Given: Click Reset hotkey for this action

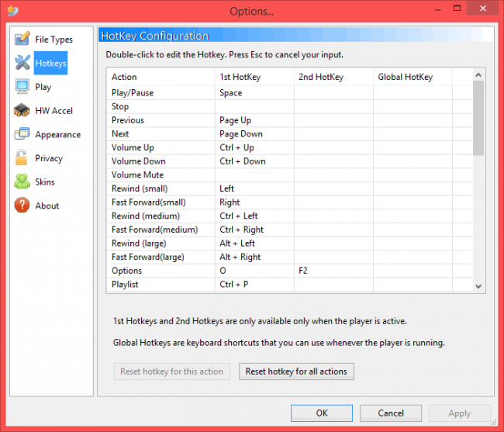Looking at the screenshot, I should tap(171, 372).
